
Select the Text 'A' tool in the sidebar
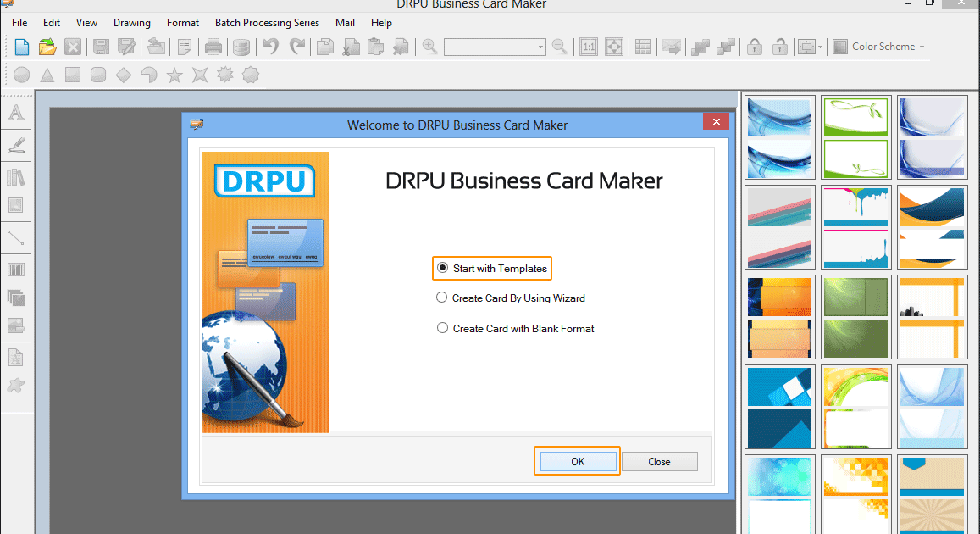pos(16,113)
